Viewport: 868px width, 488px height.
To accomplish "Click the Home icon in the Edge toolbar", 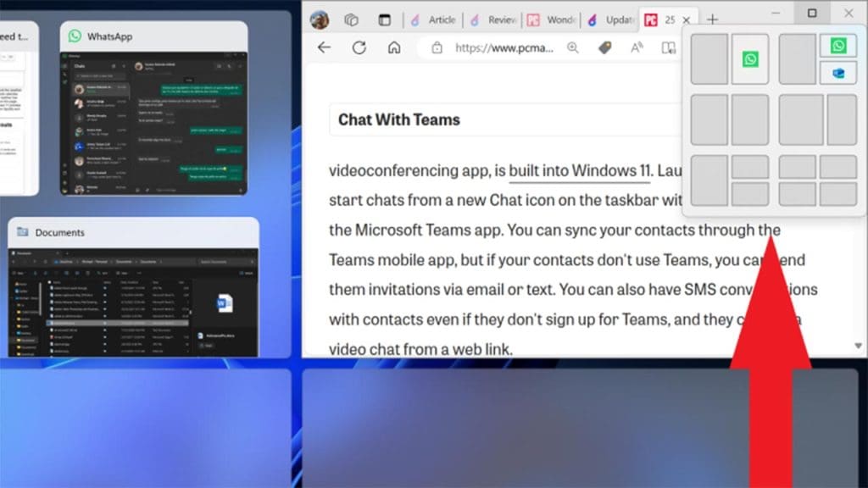I will point(395,48).
